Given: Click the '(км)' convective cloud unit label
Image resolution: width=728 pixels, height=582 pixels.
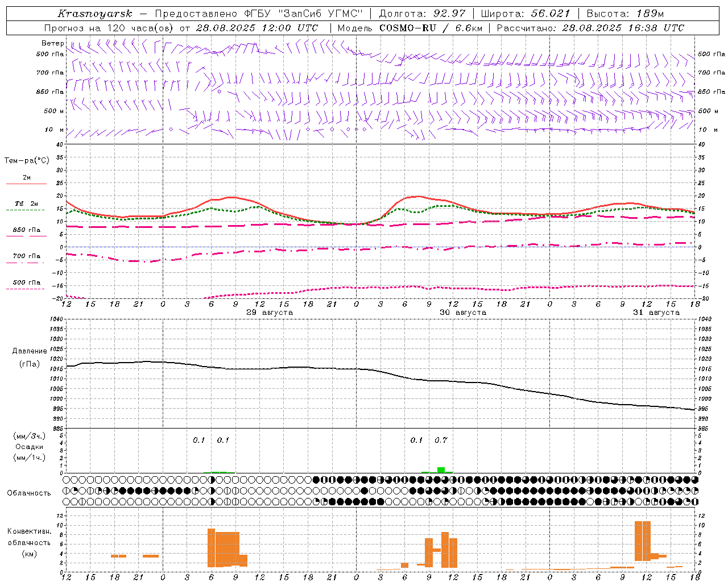Looking at the screenshot, I should pyautogui.click(x=30, y=554).
